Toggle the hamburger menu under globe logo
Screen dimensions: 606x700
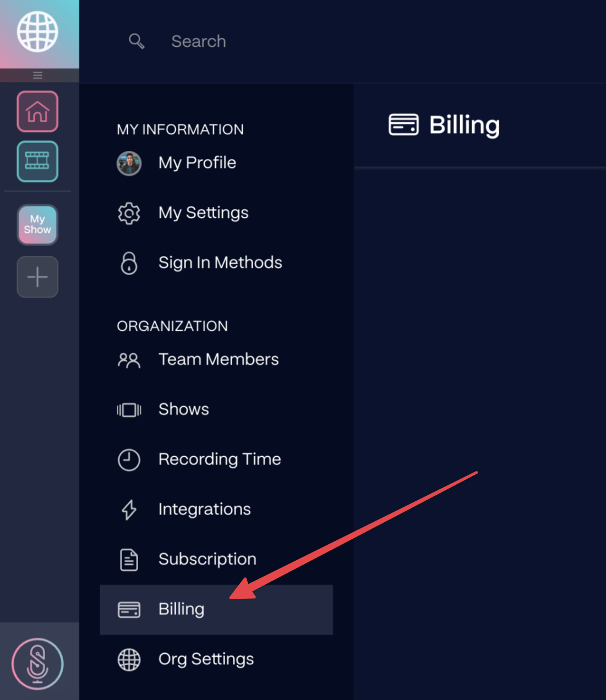(37, 75)
